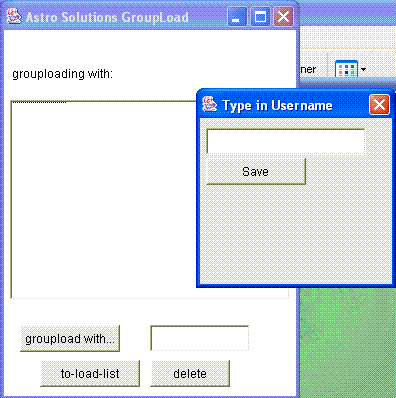Maximize the Astro Solutions GroupLoad window
Screen dimensions: 396x398
260,17
